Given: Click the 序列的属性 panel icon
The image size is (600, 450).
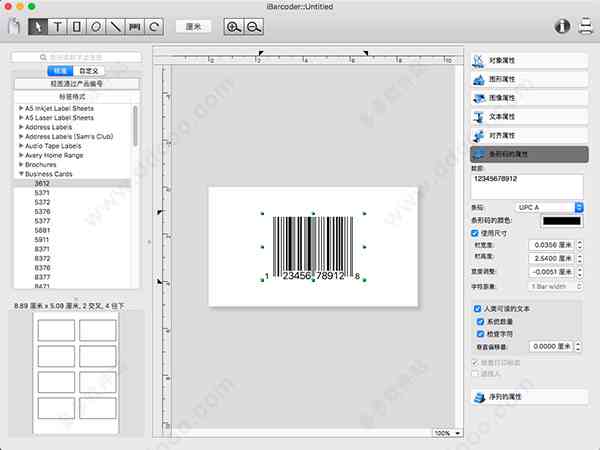Looking at the screenshot, I should [479, 397].
